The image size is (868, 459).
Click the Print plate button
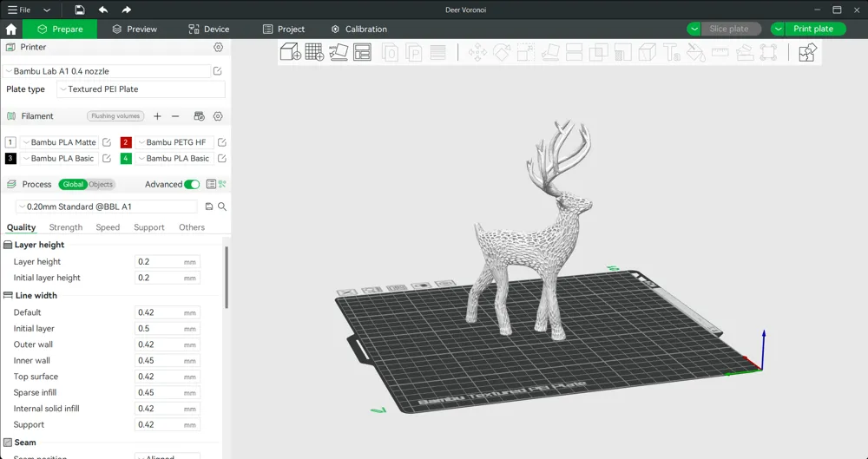815,29
